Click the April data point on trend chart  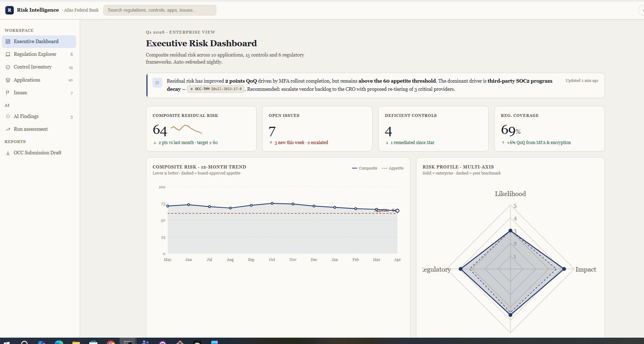(397, 211)
